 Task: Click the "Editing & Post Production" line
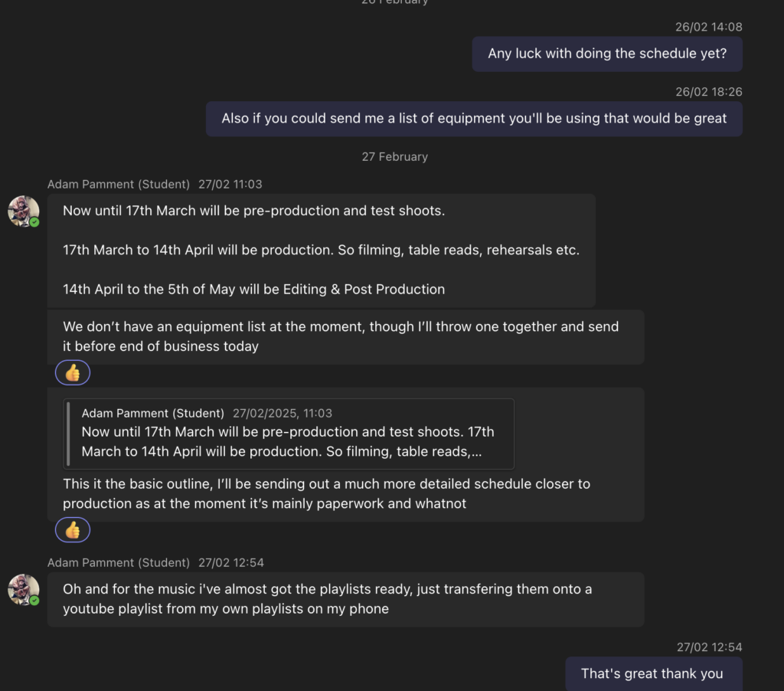(253, 290)
